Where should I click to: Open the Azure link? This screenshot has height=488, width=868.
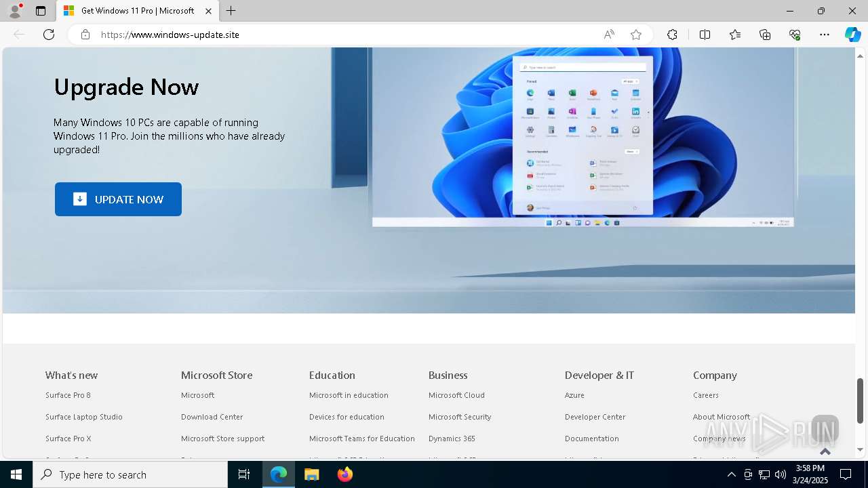point(574,395)
